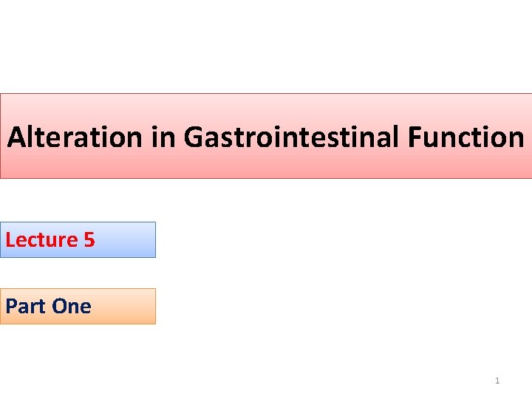Select the blue "Lecture 5" box
The height and width of the screenshot is (399, 532).
(x=78, y=239)
